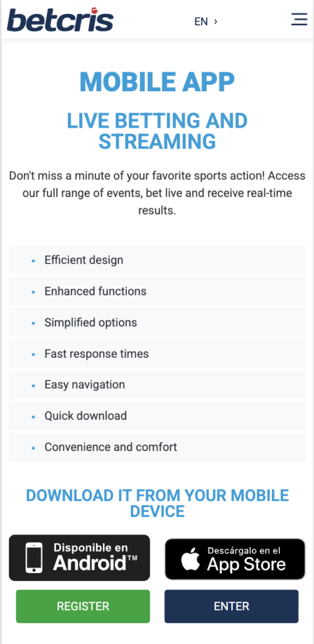The width and height of the screenshot is (314, 644).
Task: Click the green REGISTER button
Action: [x=83, y=606]
